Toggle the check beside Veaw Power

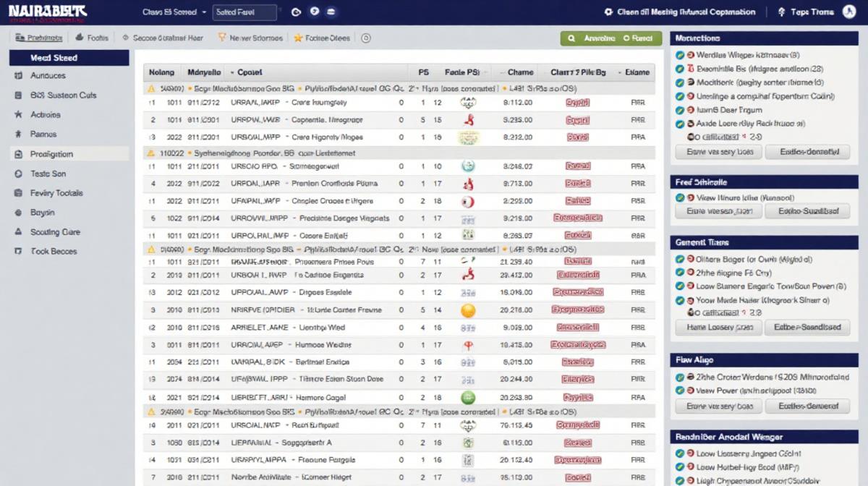point(679,391)
